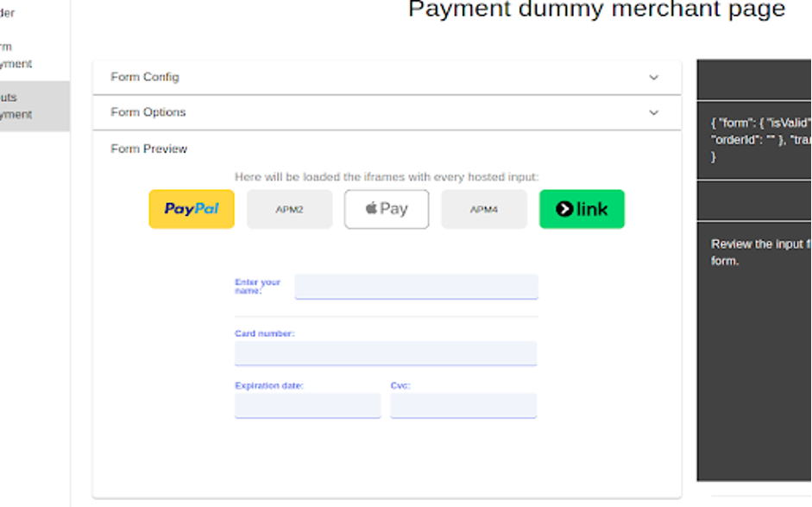Click the form JSON output text
812x507 pixels.
(761, 139)
